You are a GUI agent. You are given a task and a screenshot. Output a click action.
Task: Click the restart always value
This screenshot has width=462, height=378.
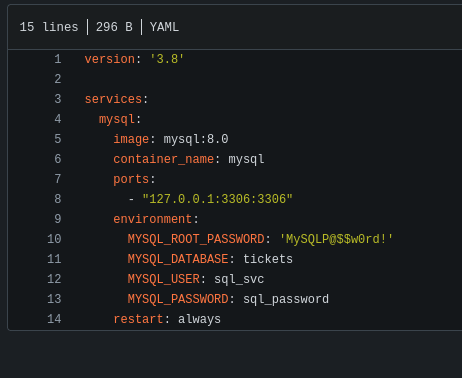tap(199, 319)
